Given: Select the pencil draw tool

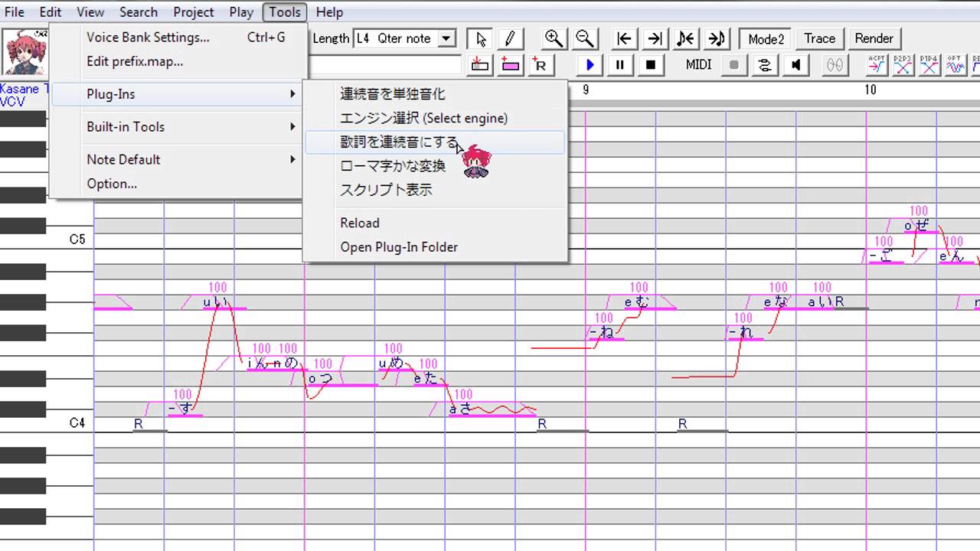Looking at the screenshot, I should [509, 38].
